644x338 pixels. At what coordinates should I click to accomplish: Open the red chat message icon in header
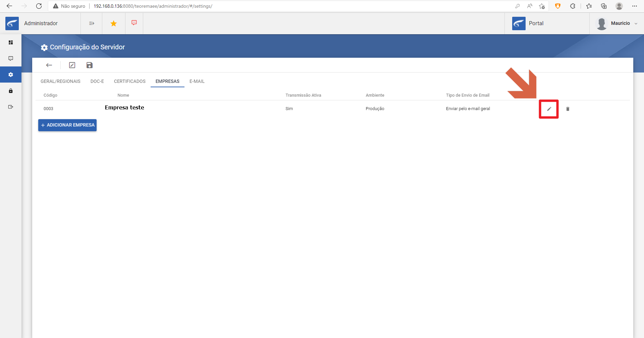click(x=134, y=23)
